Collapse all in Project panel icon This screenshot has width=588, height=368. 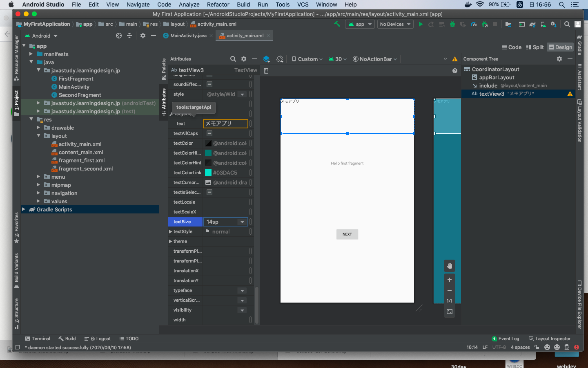(x=129, y=36)
